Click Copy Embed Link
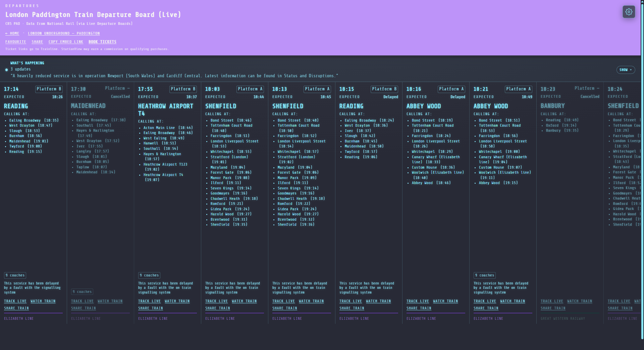644x350 pixels. point(66,42)
